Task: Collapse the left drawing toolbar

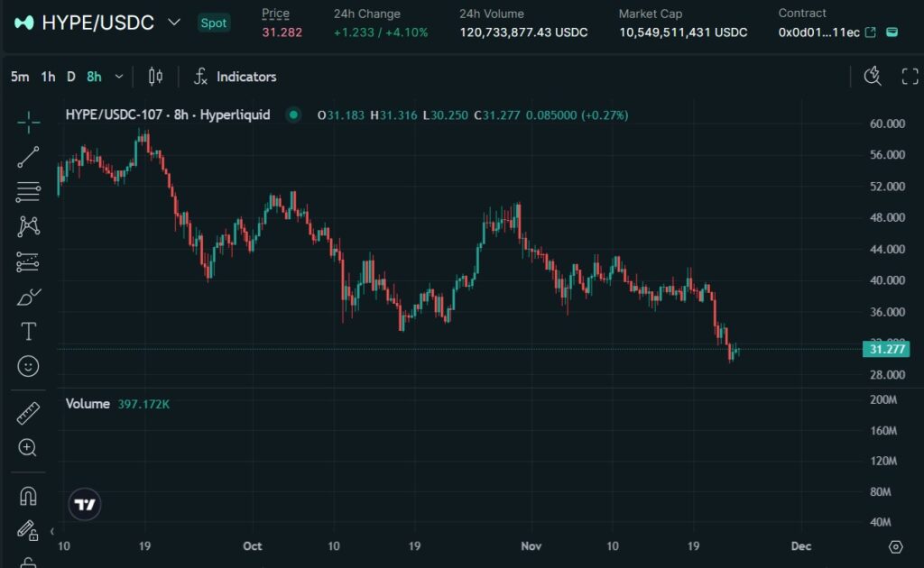Action: coord(52,531)
